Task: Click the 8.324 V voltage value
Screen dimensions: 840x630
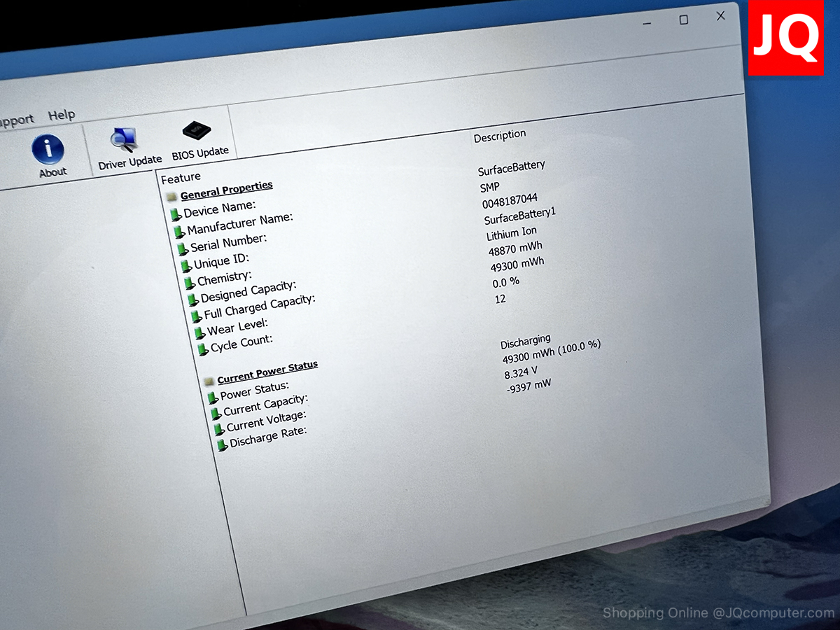Action: (521, 372)
